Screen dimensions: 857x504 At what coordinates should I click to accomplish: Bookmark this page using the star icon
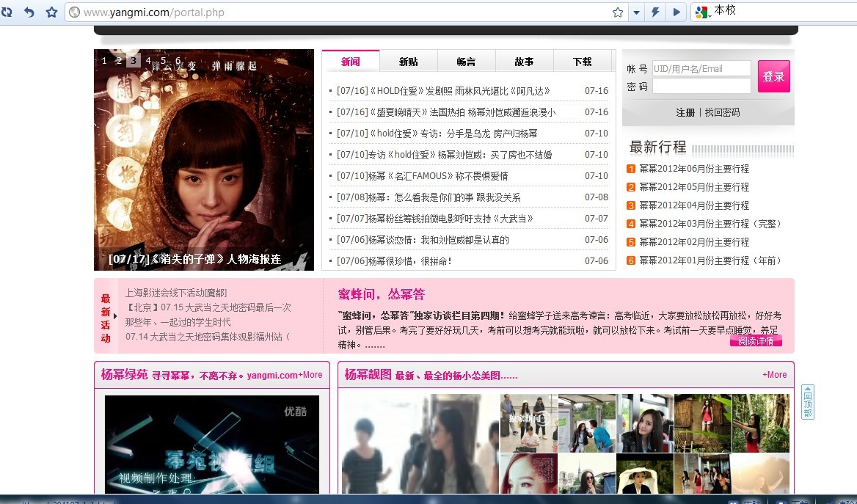click(x=51, y=12)
